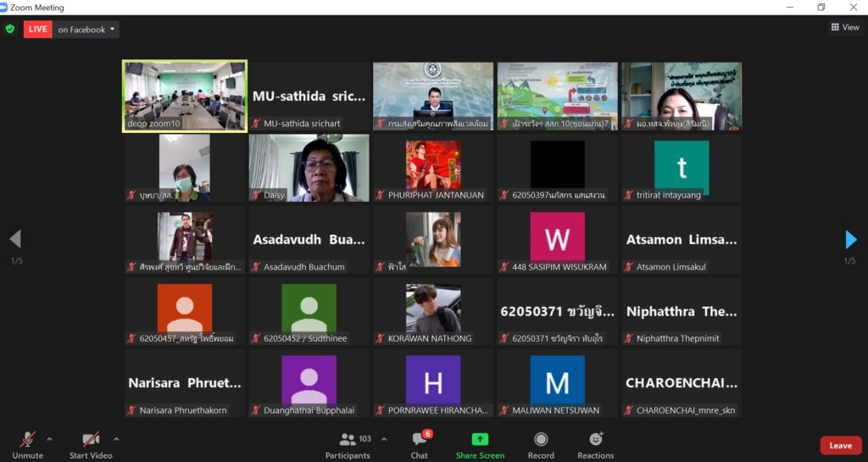Open the View layout menu
The width and height of the screenshot is (868, 462).
point(844,27)
